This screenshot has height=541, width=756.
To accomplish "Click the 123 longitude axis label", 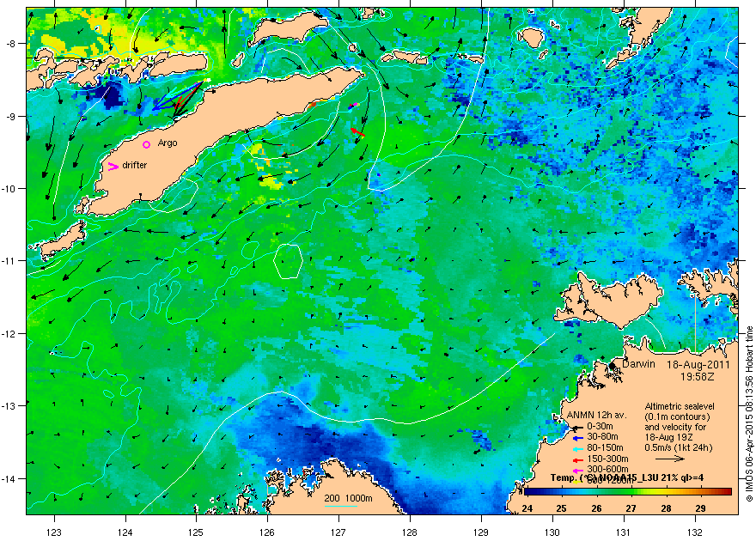I will click(54, 532).
